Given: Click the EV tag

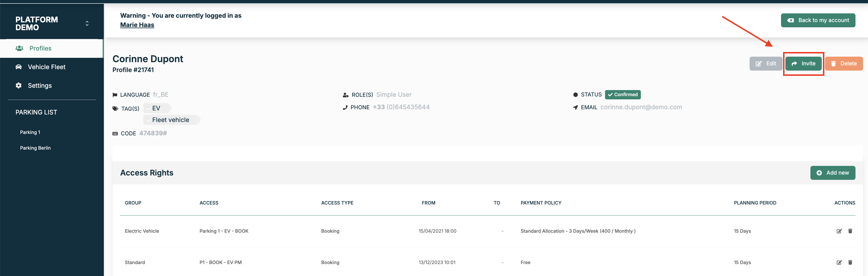Looking at the screenshot, I should [x=156, y=108].
